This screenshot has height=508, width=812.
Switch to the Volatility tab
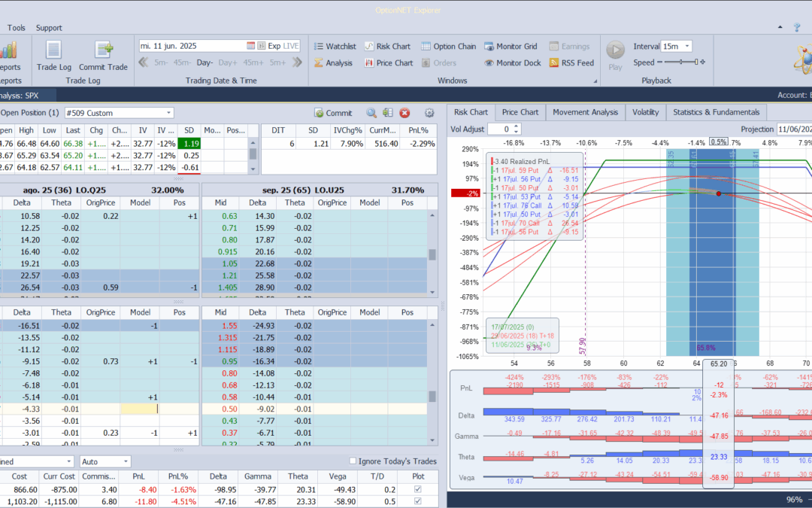[x=645, y=112]
